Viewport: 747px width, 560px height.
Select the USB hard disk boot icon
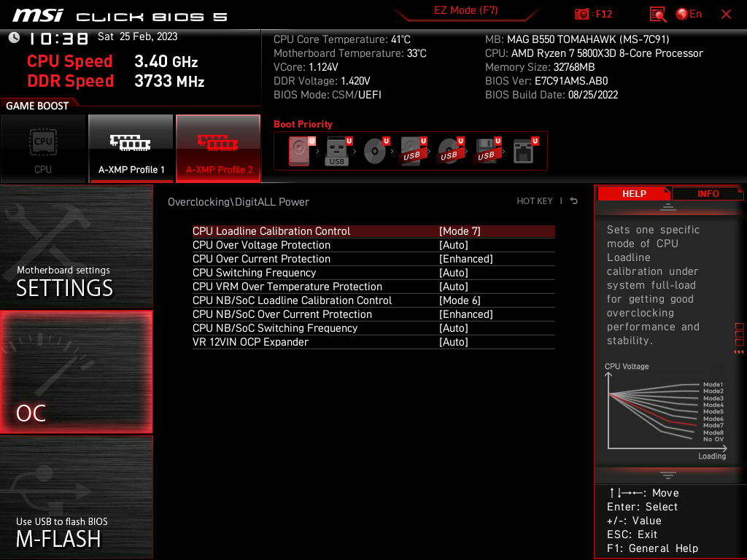click(x=413, y=151)
